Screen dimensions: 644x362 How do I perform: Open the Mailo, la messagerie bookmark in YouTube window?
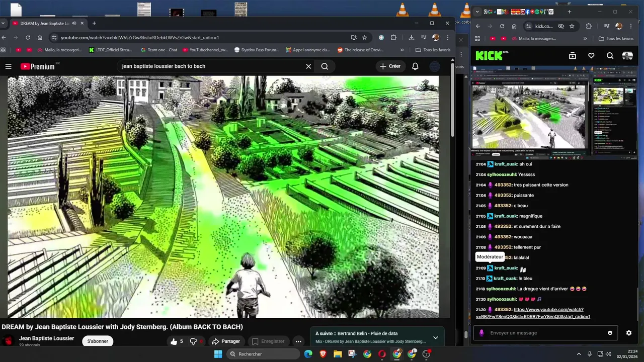[59, 50]
